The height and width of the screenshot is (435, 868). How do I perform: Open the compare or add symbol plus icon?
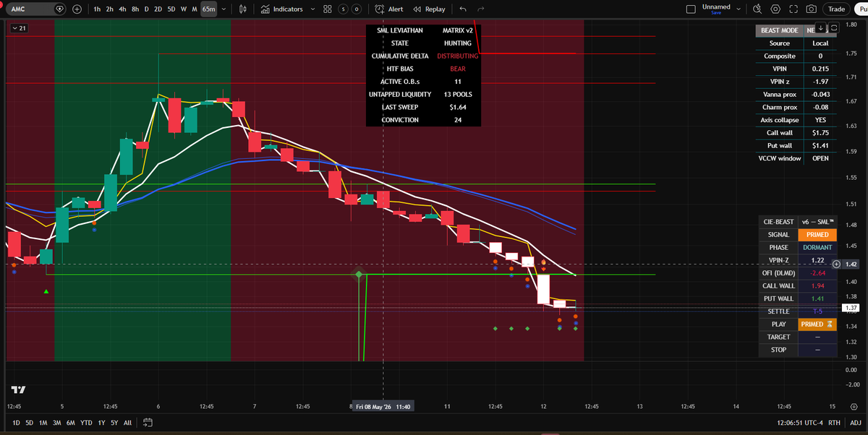pos(77,9)
